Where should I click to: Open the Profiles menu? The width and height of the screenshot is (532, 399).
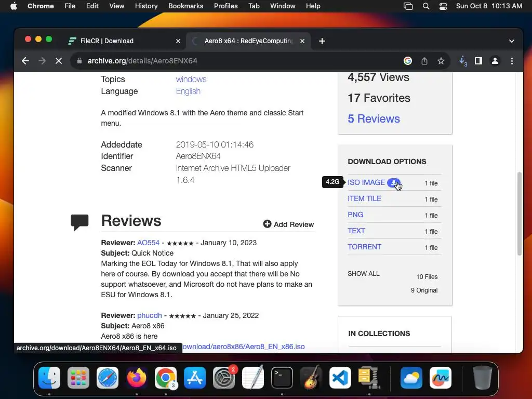225,6
